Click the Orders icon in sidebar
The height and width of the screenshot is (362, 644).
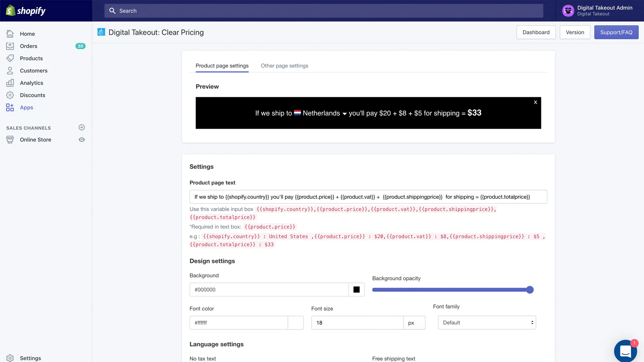10,46
